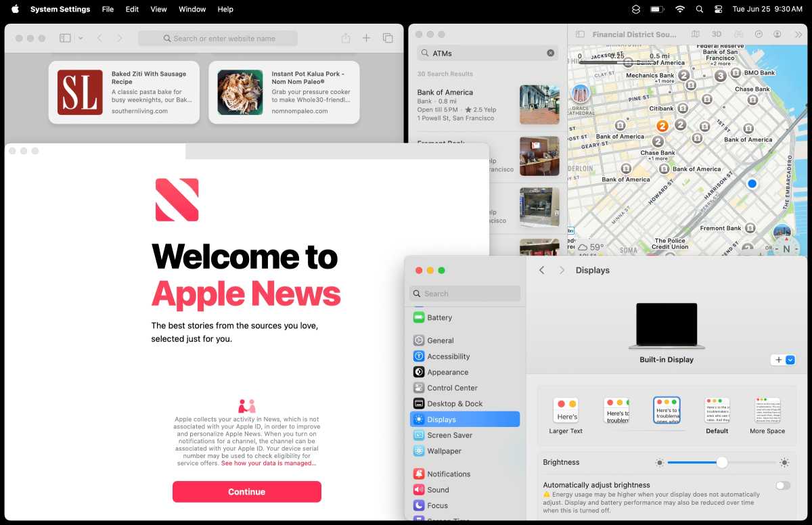The image size is (812, 525).
Task: Click Continue in Apple News welcome
Action: 247,492
